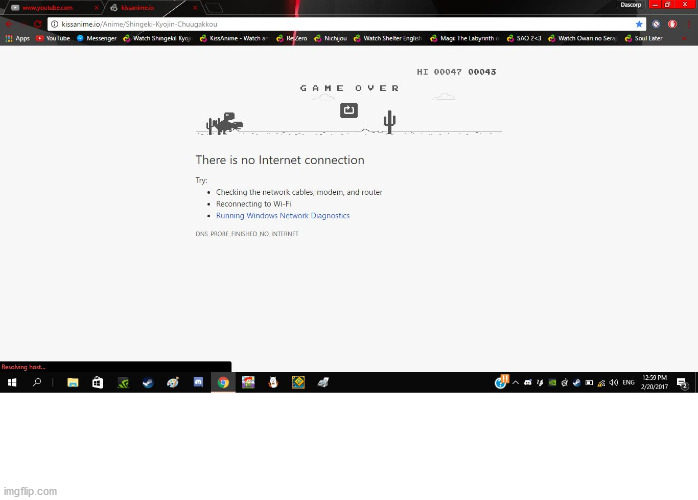
Task: Open a new tab with the new-tab button
Action: tap(214, 8)
